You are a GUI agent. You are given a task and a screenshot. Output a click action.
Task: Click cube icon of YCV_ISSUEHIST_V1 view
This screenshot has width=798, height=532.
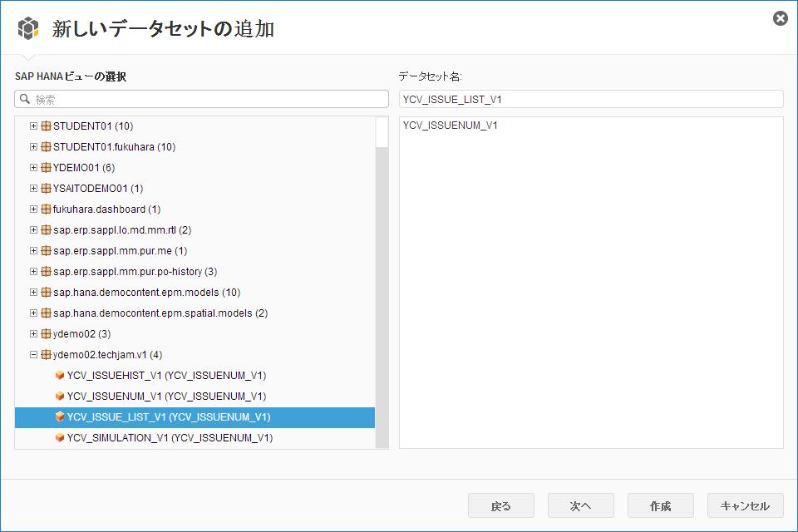[60, 376]
